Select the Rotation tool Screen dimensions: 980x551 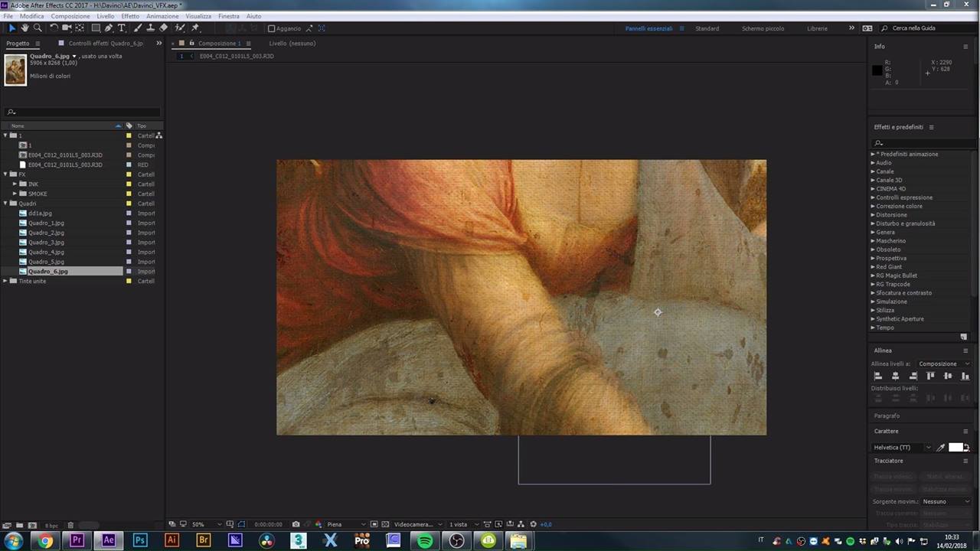54,28
